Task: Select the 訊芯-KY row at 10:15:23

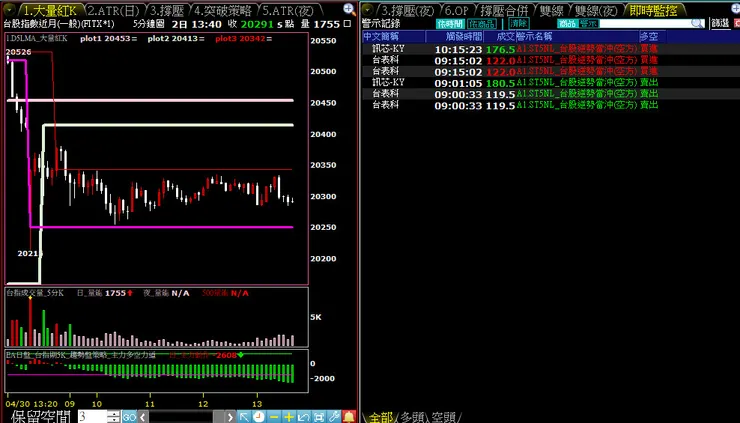Action: tap(551, 49)
